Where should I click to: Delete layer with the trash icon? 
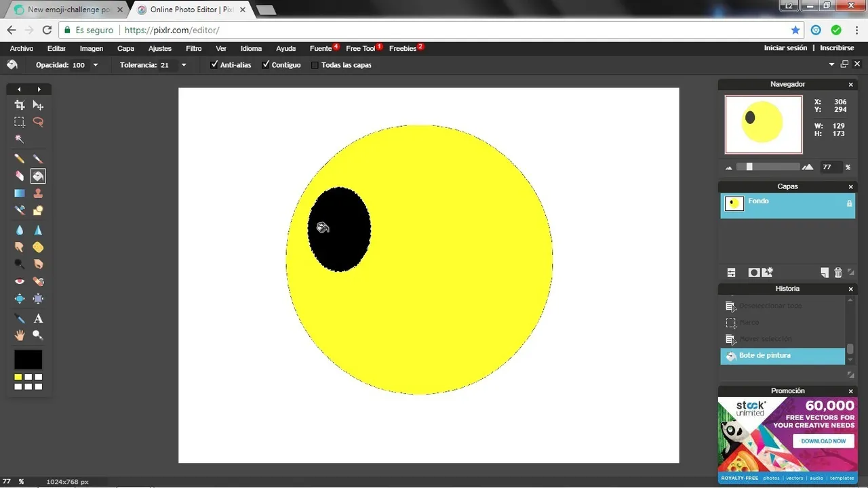(838, 272)
